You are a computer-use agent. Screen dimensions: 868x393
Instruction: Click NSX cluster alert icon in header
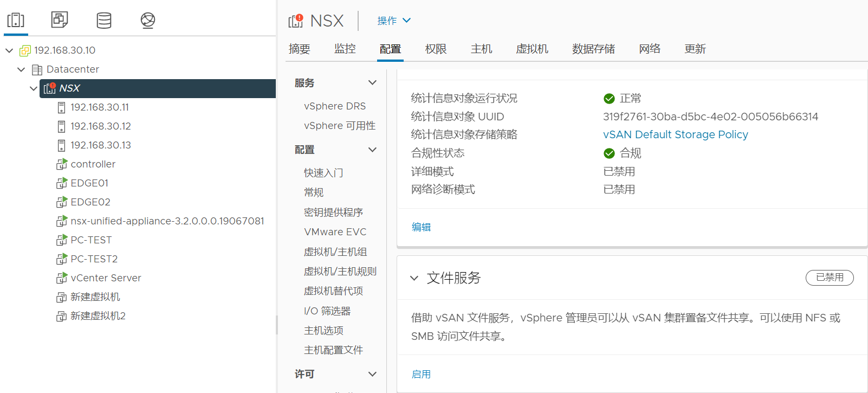point(296,21)
